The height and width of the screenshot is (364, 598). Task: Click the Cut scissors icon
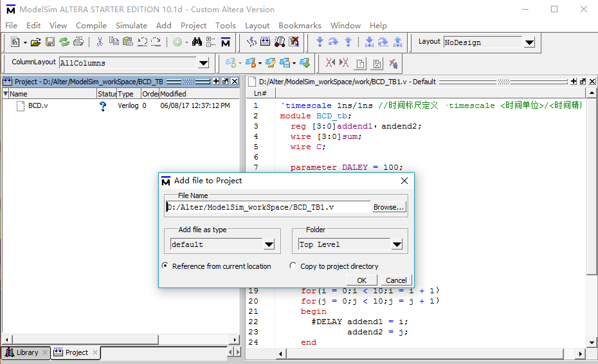100,42
